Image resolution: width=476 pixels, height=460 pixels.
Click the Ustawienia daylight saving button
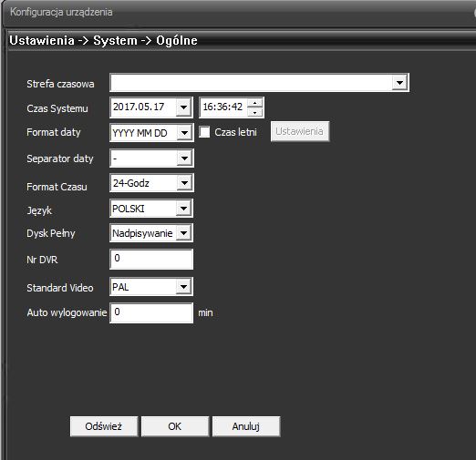(300, 131)
